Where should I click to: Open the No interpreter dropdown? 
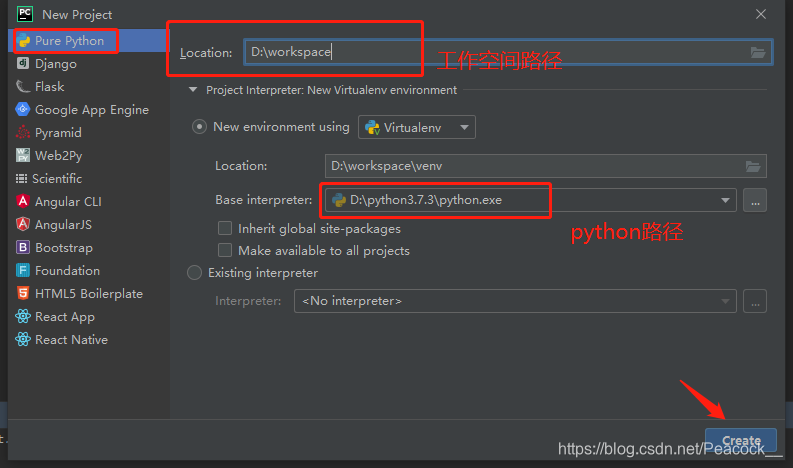click(515, 301)
